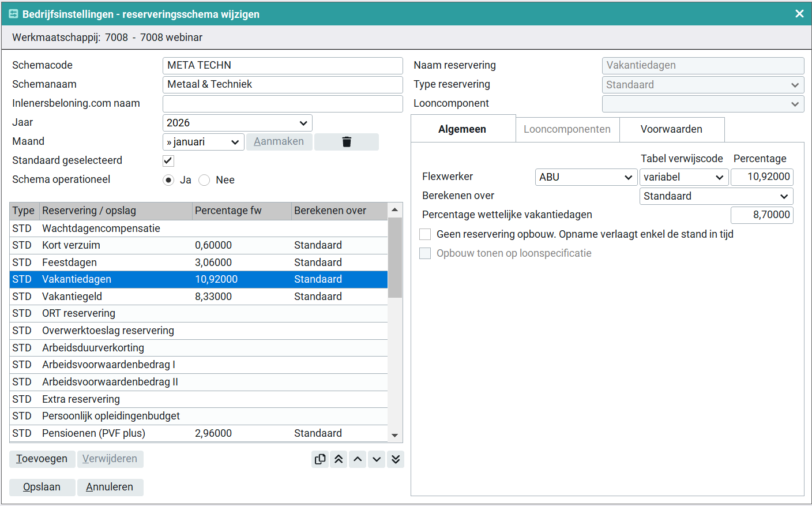Move row to top with double-up arrow

tap(339, 459)
